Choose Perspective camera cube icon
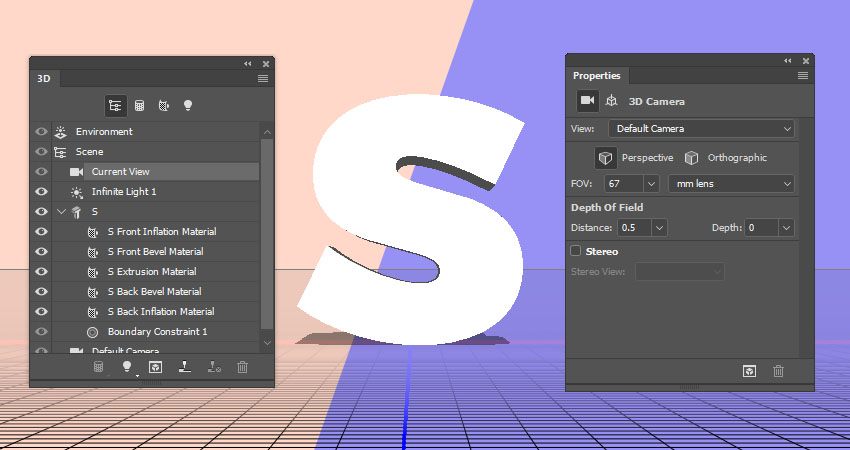Image resolution: width=850 pixels, height=450 pixels. [x=606, y=158]
